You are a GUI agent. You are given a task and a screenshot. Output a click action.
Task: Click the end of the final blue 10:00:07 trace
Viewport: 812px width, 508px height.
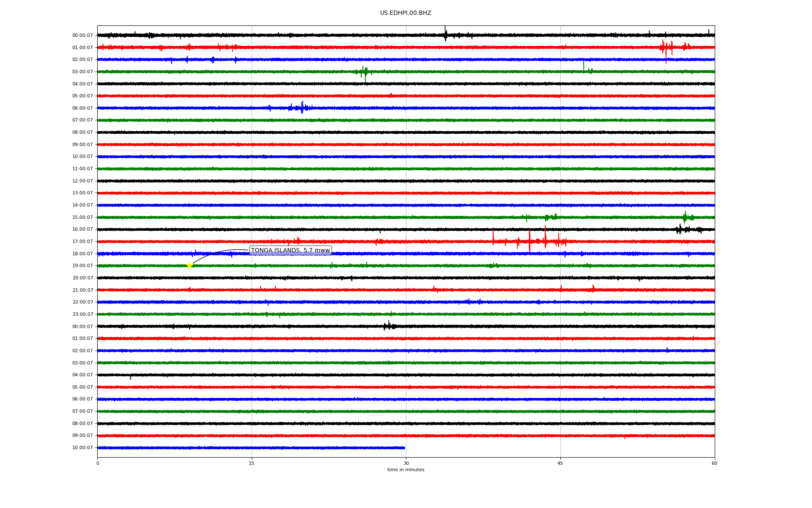pyautogui.click(x=404, y=447)
